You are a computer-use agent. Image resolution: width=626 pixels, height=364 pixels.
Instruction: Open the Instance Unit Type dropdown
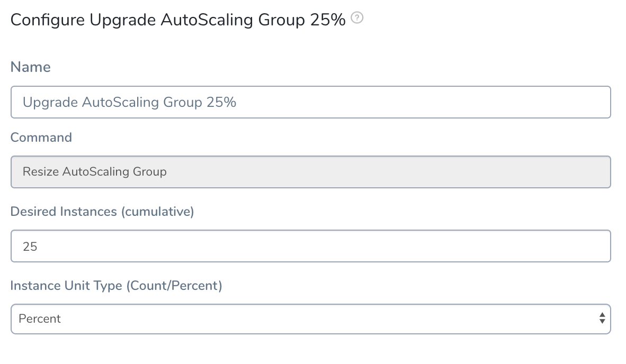pos(310,319)
